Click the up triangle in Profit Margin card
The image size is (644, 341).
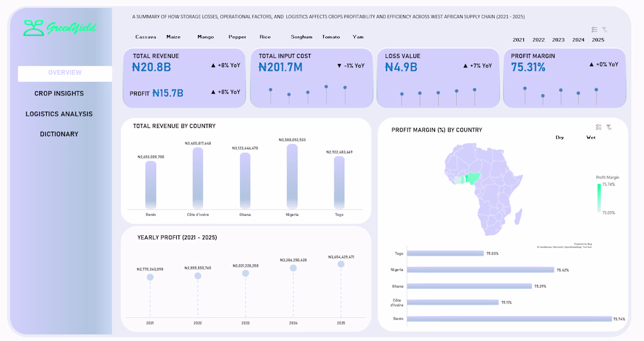(x=591, y=64)
